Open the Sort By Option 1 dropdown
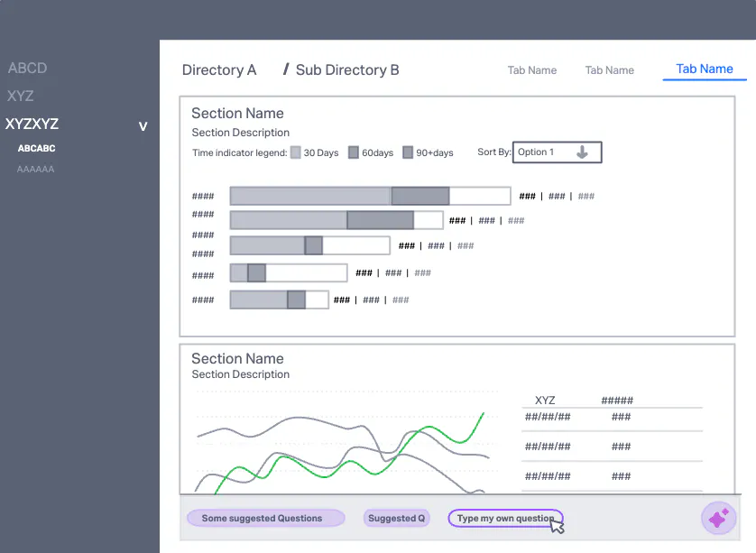The image size is (756, 553). (x=557, y=152)
